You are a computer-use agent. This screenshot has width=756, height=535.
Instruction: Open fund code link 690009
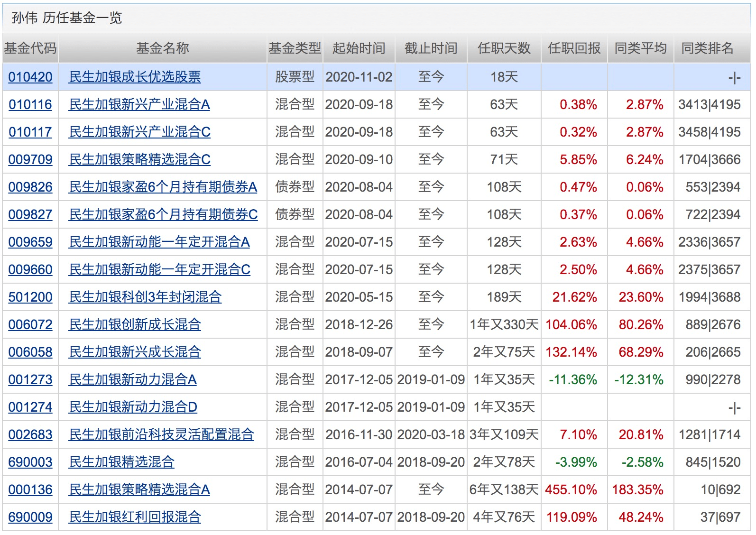tap(30, 517)
